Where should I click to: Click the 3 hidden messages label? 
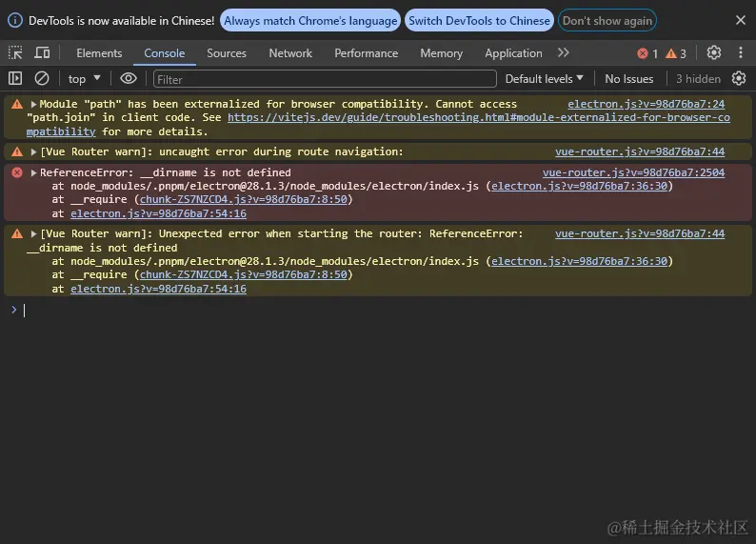[x=698, y=79]
